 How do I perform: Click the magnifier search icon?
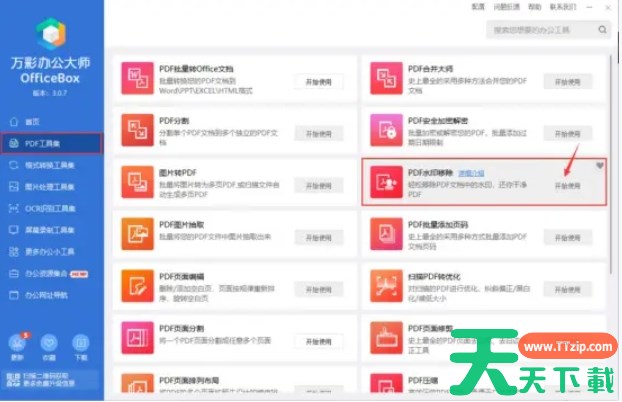603,30
